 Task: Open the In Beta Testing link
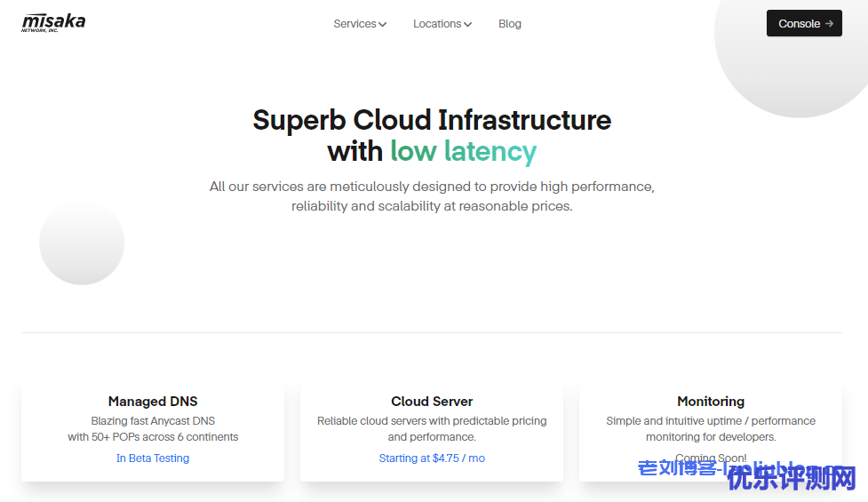153,458
